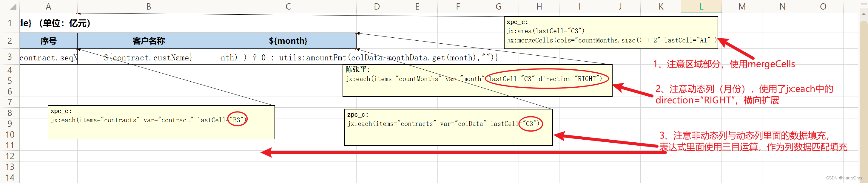Click the jx:area comment box
This screenshot has width=868, height=183.
611,32
